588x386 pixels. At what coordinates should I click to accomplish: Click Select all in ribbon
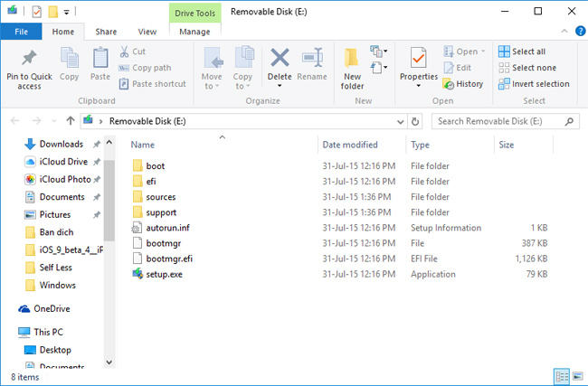click(x=522, y=52)
